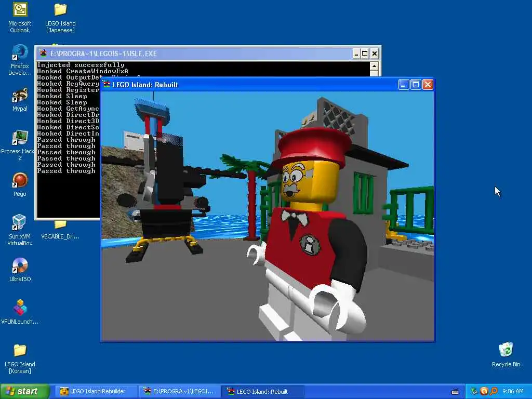Select the Recycle Bin icon
The width and height of the screenshot is (532, 399).
point(506,355)
